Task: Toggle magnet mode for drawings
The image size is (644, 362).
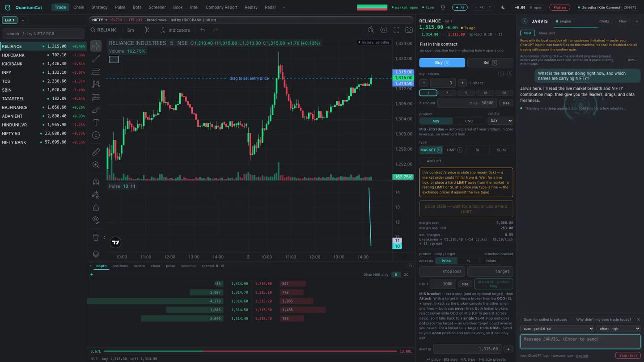Action: point(96,182)
